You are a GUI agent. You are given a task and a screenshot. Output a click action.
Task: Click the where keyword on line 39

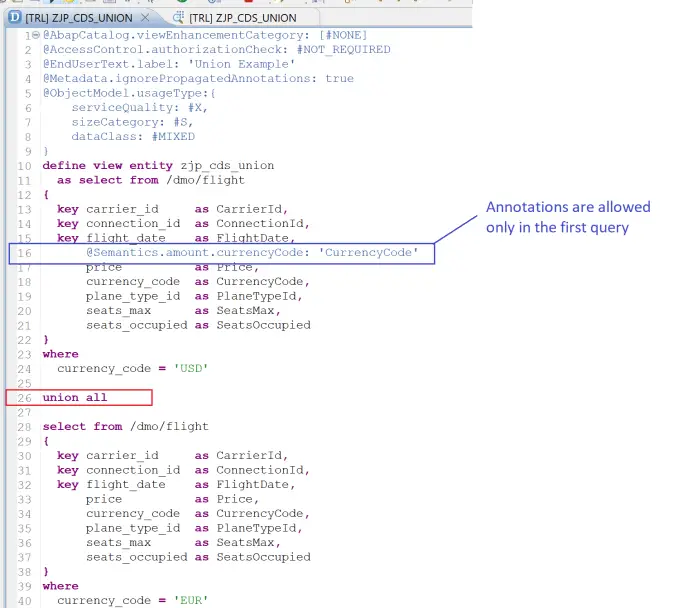point(61,586)
